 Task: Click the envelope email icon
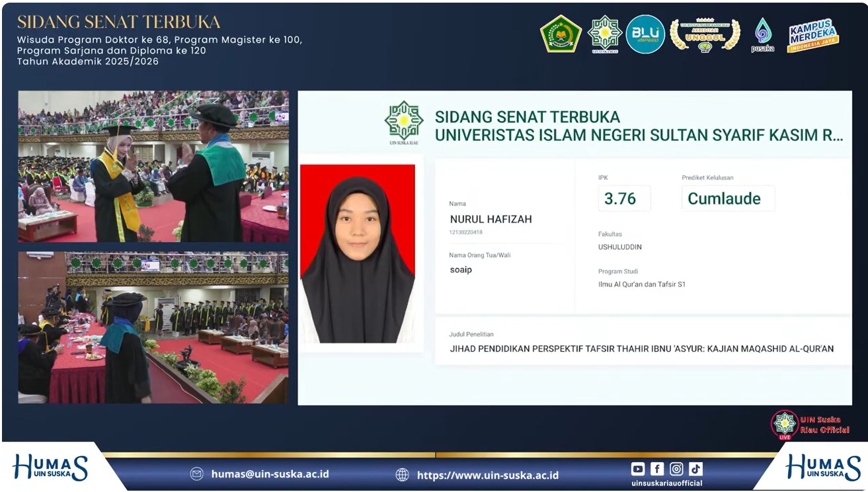[x=196, y=474]
